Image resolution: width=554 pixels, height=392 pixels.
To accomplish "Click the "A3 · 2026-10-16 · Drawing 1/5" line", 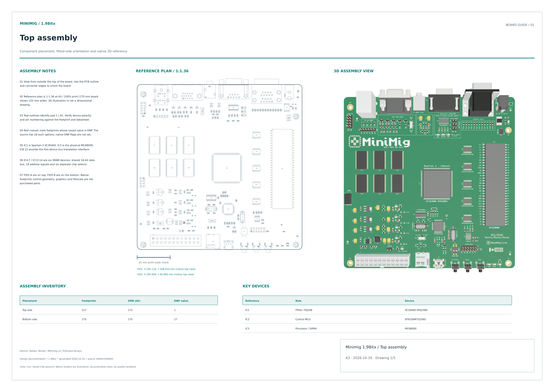I will pos(371,358).
